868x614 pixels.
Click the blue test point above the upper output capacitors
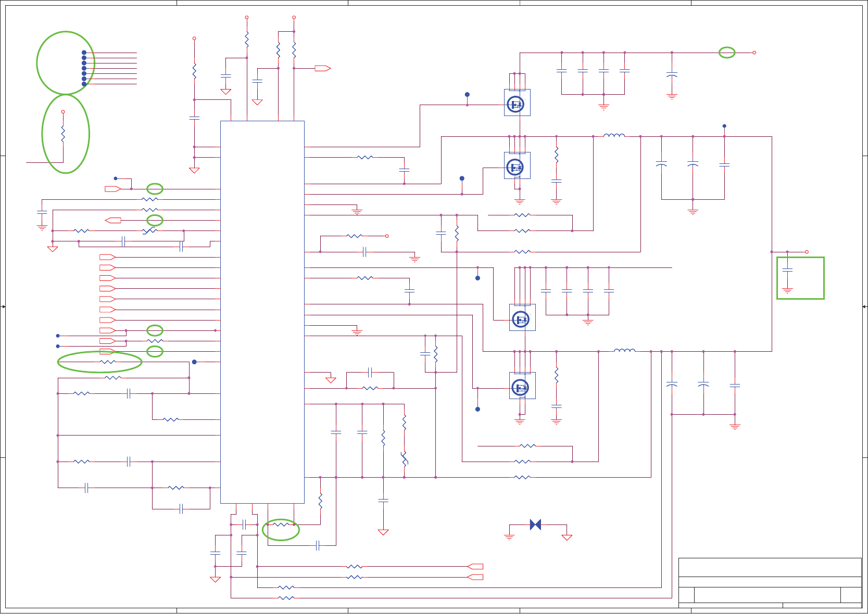[724, 126]
